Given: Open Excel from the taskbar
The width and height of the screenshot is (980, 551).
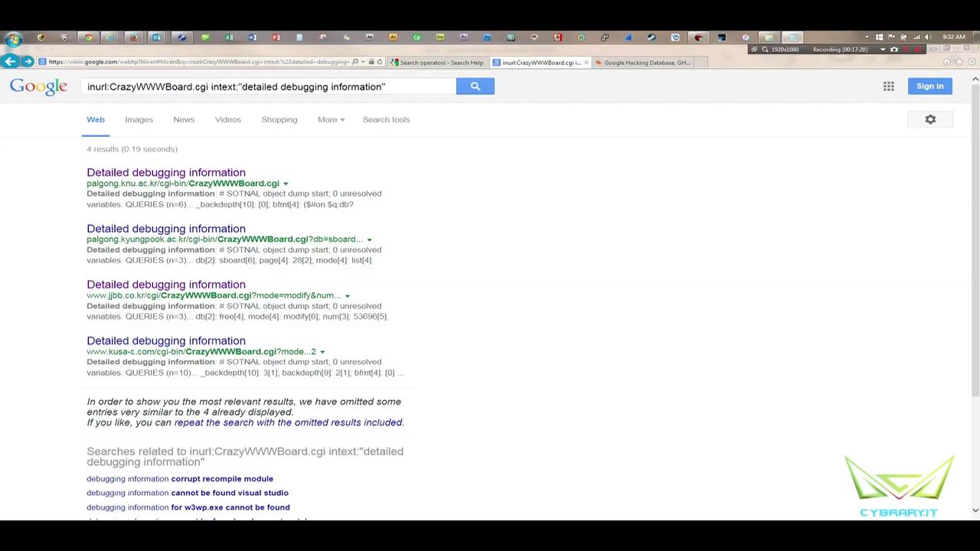Looking at the screenshot, I should tap(229, 37).
